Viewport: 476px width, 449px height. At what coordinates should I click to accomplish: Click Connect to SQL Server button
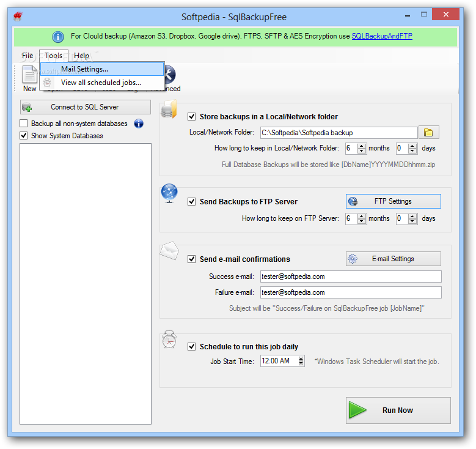[x=86, y=107]
